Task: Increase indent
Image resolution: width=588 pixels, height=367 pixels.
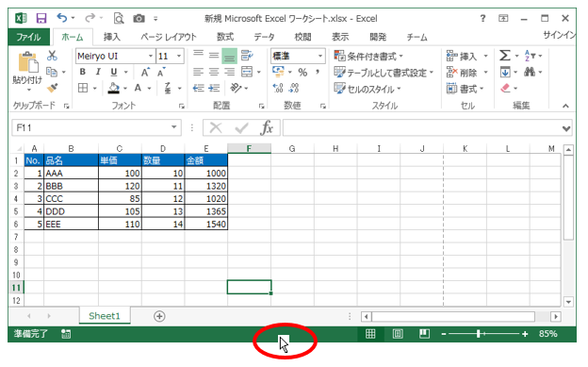Action: [x=214, y=88]
